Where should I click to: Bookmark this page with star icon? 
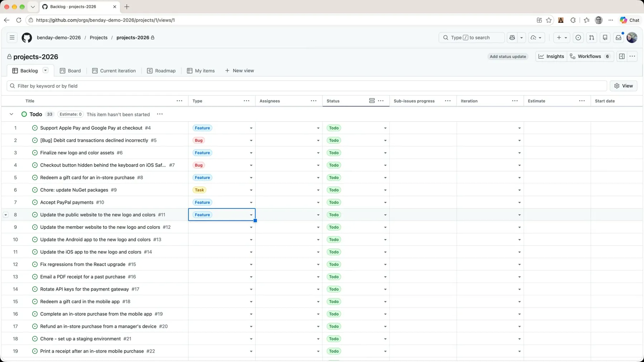tap(549, 20)
